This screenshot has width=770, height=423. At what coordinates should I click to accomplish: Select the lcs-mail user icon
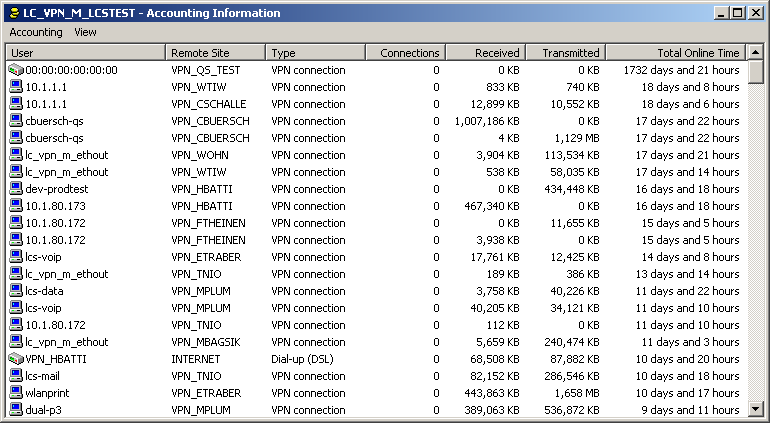click(x=15, y=376)
